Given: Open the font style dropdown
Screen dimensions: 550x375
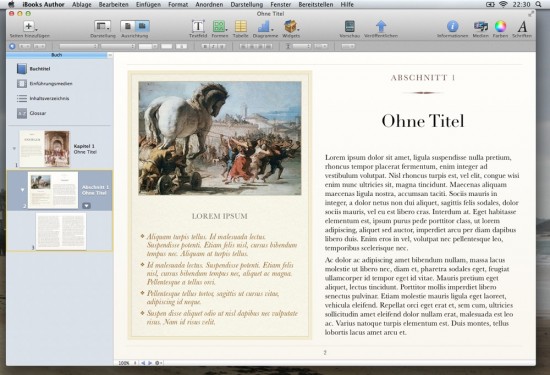Looking at the screenshot, I should click(118, 46).
